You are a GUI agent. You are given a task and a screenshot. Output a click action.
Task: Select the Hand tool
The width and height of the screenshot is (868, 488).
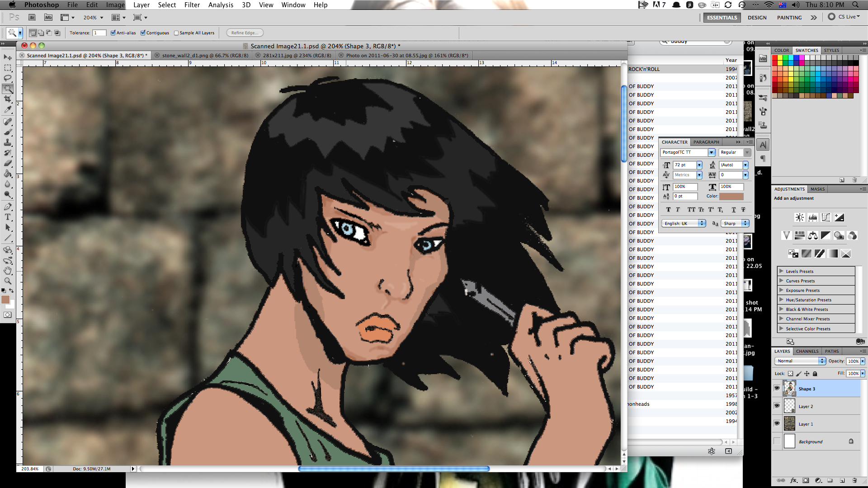click(8, 270)
